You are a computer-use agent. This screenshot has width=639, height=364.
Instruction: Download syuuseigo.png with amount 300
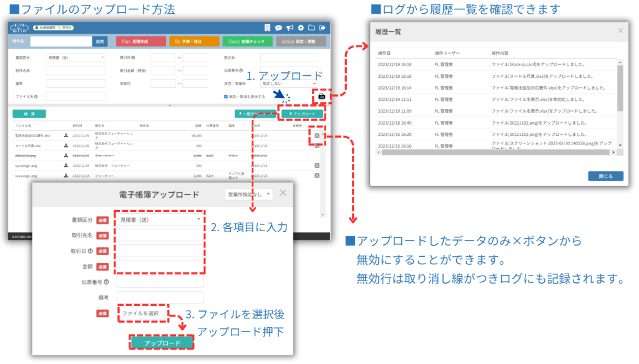(66, 166)
